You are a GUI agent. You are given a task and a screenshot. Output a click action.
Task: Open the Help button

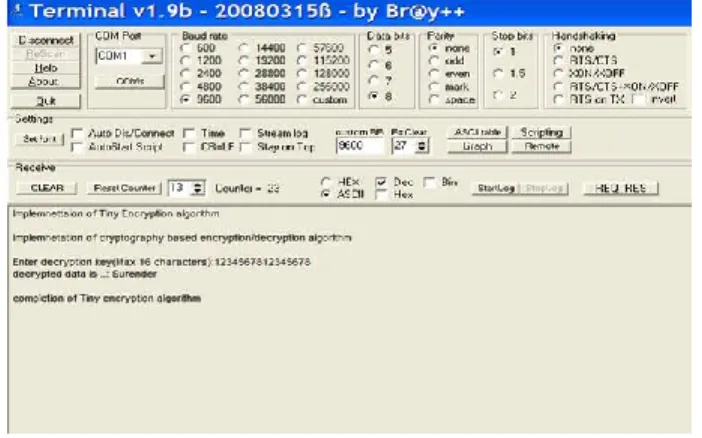(x=46, y=68)
